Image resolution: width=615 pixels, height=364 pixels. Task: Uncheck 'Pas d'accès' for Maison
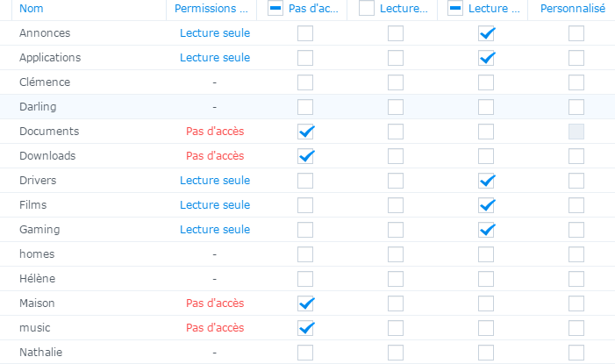[x=305, y=303]
